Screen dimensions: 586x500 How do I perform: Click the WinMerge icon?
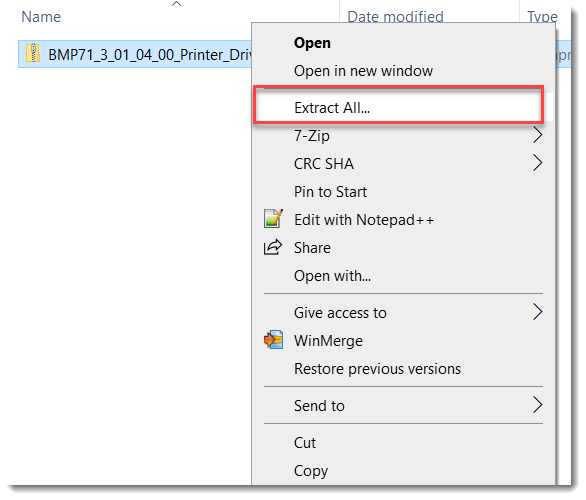pyautogui.click(x=273, y=340)
